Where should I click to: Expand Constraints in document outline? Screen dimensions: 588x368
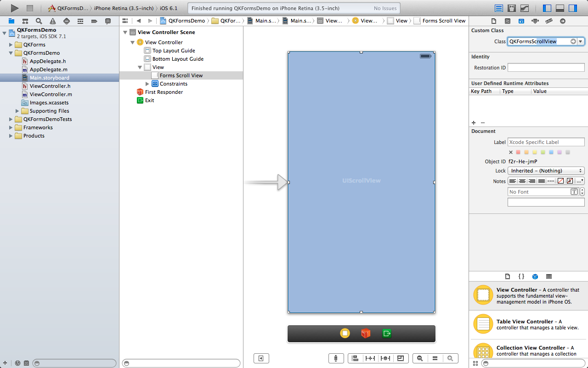pos(147,84)
